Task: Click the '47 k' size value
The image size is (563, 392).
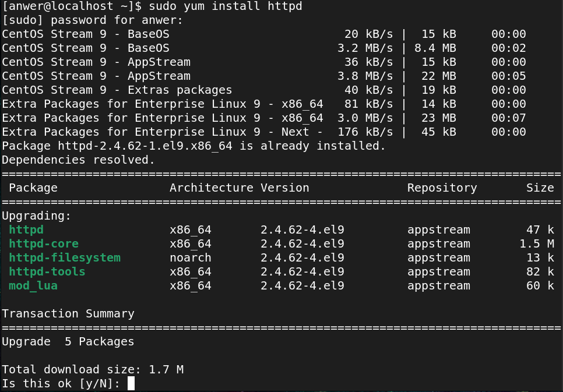Action: click(540, 230)
